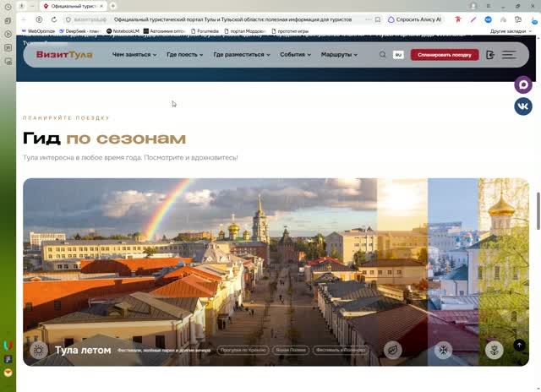Open the media play icon in sidebar
This screenshot has height=392, width=541.
[x=8, y=34]
